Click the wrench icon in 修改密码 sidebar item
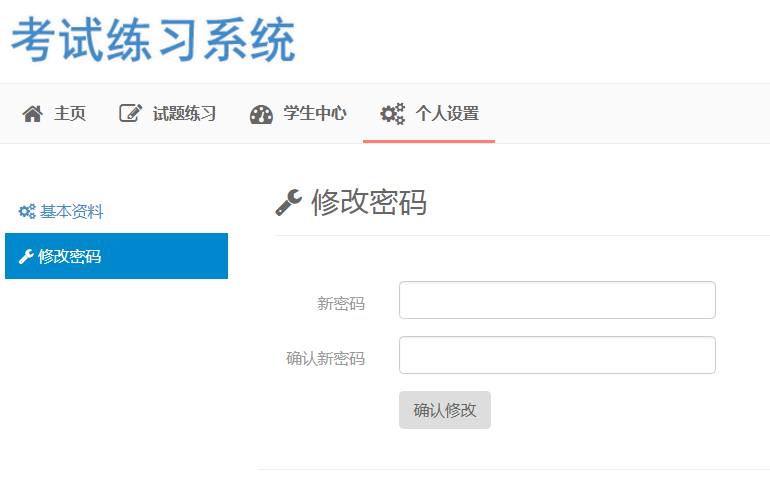The width and height of the screenshot is (770, 477). point(26,256)
